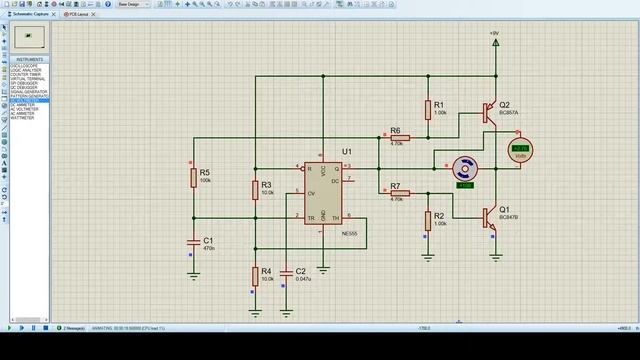The width and height of the screenshot is (640, 360).
Task: Open the Help icon in the toolbar
Action: click(108, 4)
